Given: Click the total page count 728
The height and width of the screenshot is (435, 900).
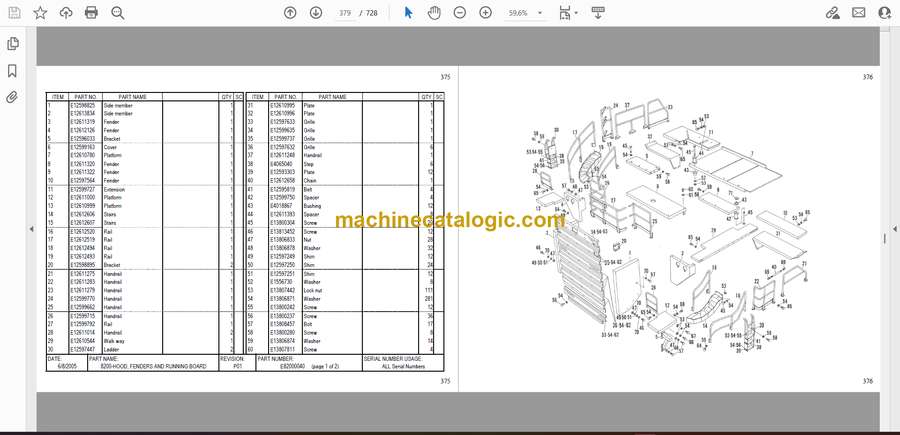Looking at the screenshot, I should 371,13.
